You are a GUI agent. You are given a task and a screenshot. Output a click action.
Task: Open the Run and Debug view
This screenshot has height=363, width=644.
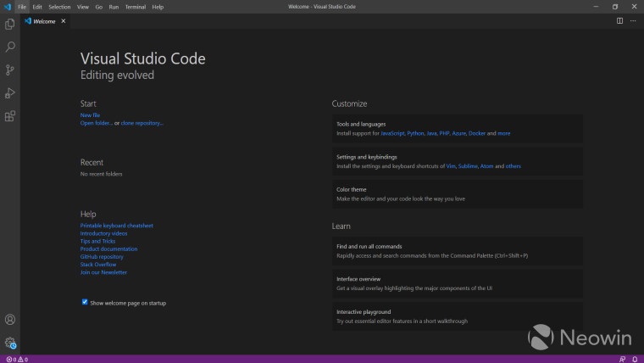pos(10,93)
